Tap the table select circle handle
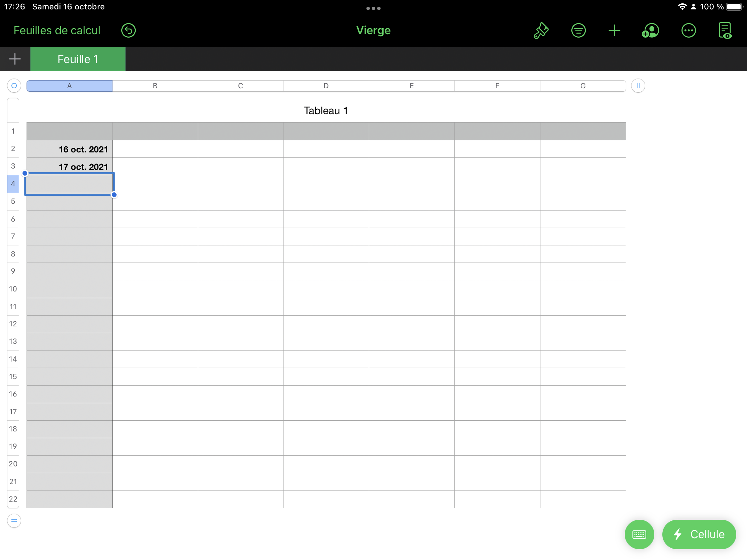The width and height of the screenshot is (747, 560). pyautogui.click(x=14, y=86)
